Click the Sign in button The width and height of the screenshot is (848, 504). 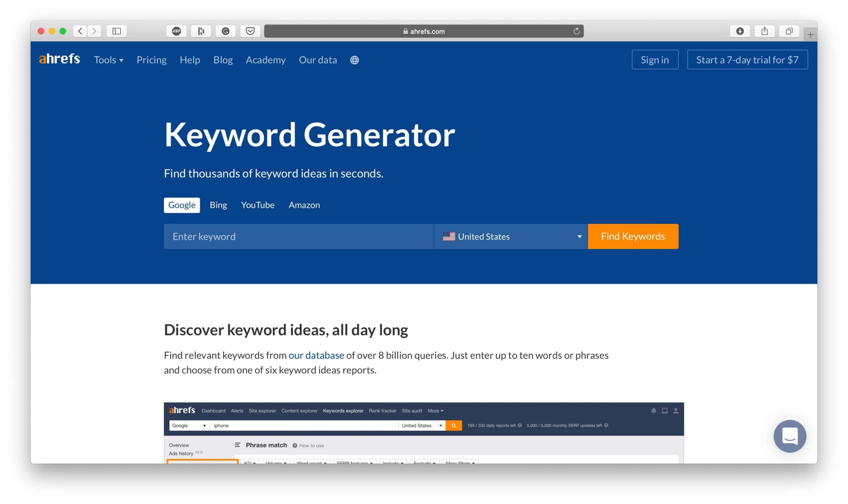655,60
